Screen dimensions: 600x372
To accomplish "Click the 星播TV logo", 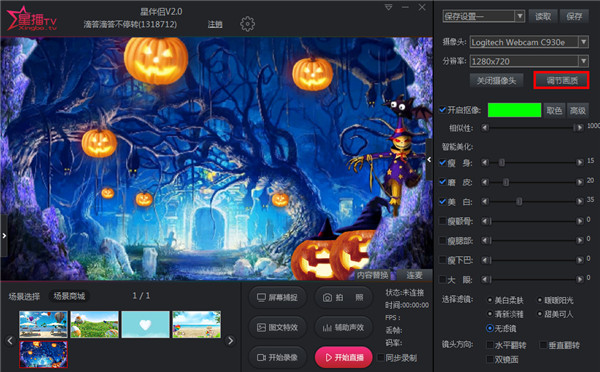I will point(32,18).
